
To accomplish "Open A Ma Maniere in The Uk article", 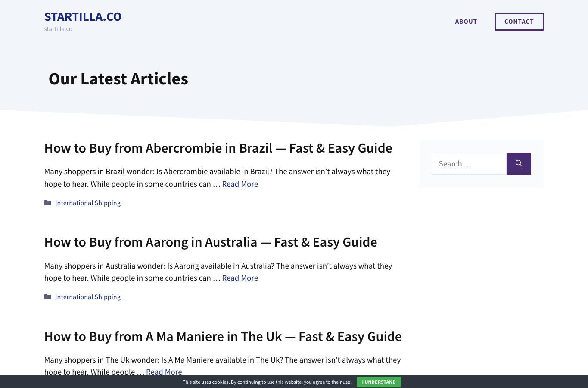I will coord(223,337).
